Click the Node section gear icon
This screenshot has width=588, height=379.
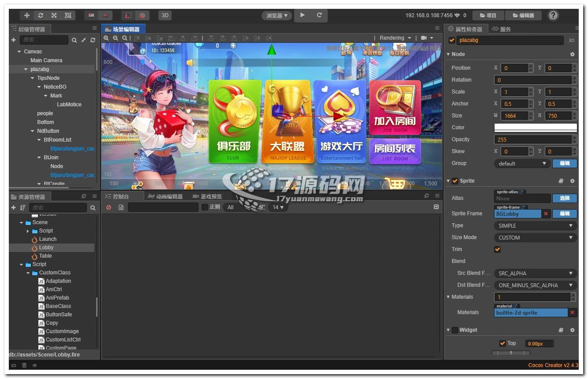[572, 54]
